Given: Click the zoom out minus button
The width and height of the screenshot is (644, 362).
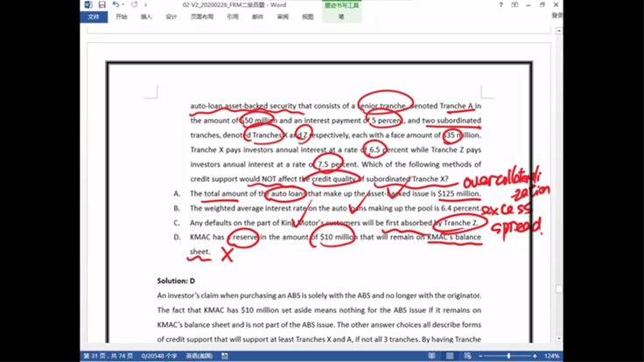Looking at the screenshot, I should pos(480,356).
